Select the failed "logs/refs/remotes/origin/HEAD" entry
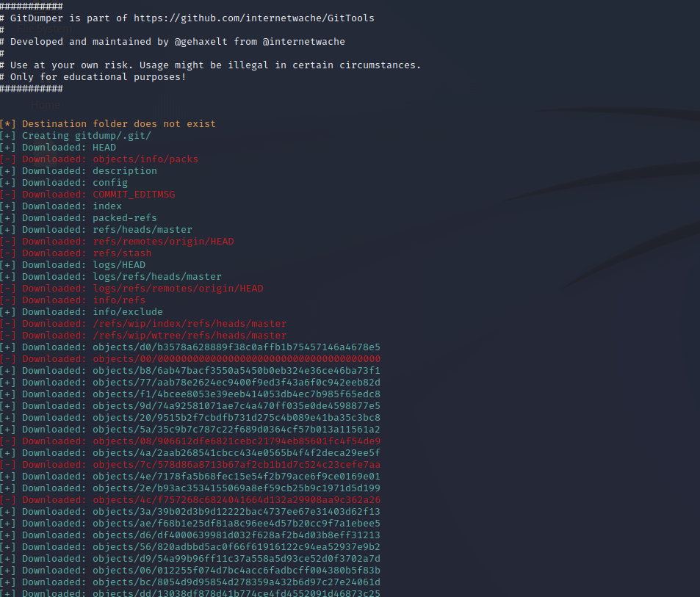700x597 pixels. tap(131, 289)
